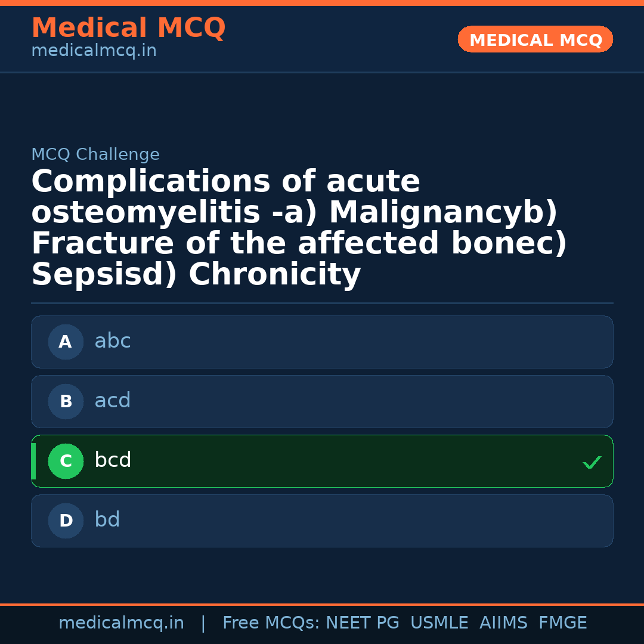Image resolution: width=644 pixels, height=644 pixels.
Task: Click the Medical MCQ logo
Action: (x=128, y=28)
